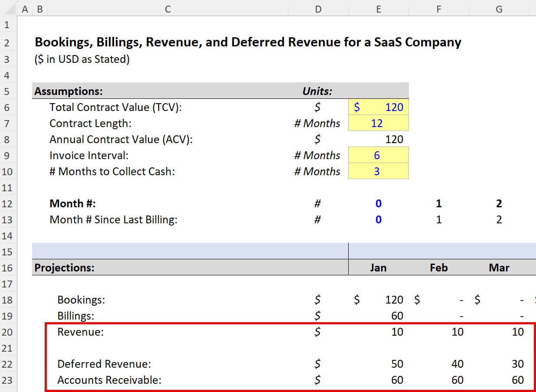Click the Feb header cell
The width and height of the screenshot is (536, 392).
pyautogui.click(x=438, y=268)
